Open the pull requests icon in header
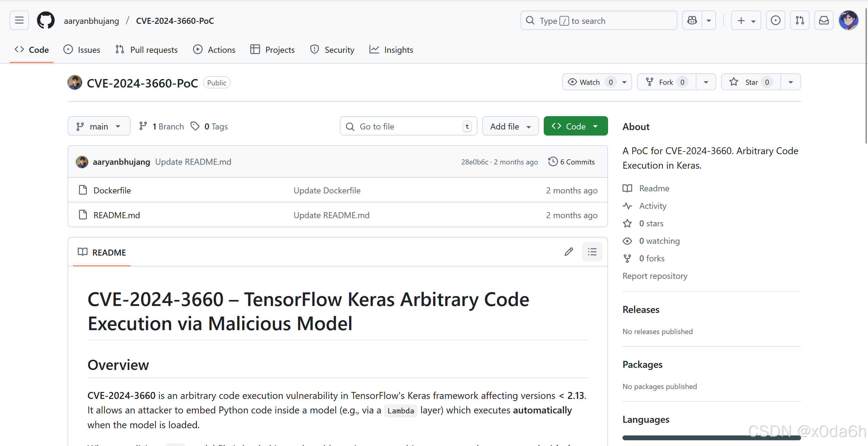The height and width of the screenshot is (446, 868). (800, 21)
